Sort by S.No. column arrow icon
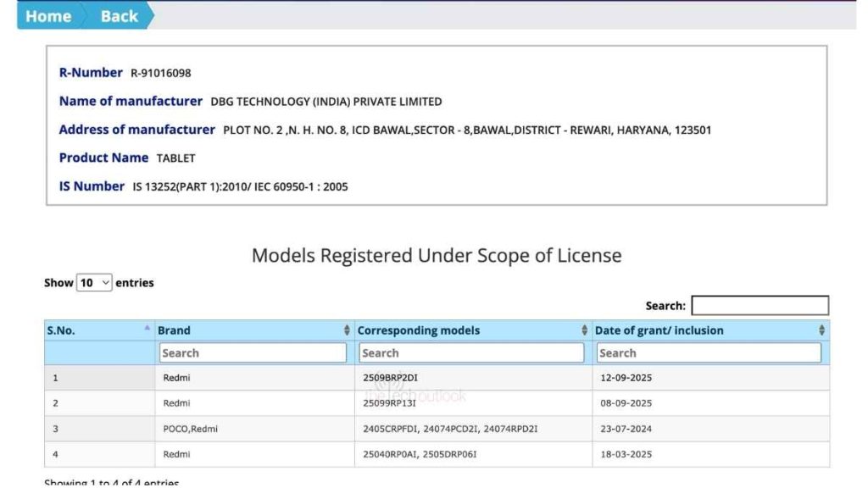868x488 pixels. (x=147, y=328)
